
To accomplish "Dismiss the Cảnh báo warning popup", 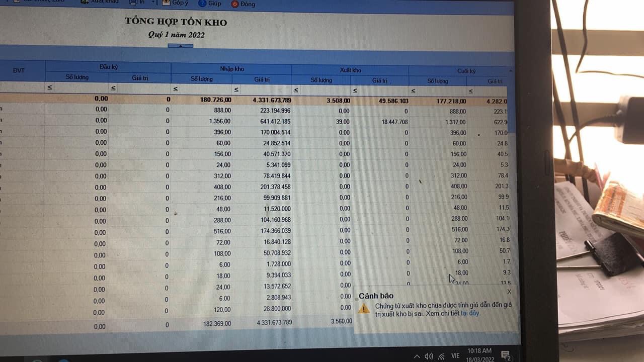I will tap(509, 292).
